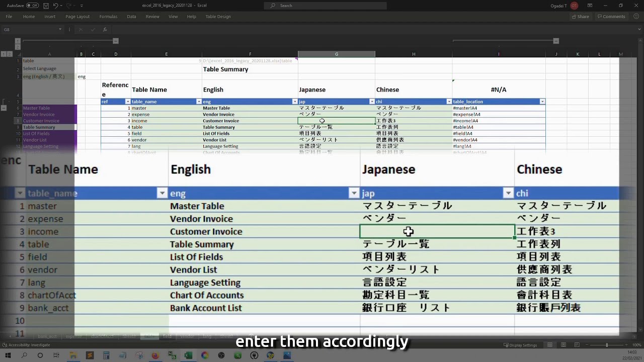Collapse the row outline group minus button
This screenshot has height=362, width=644.
click(4, 108)
